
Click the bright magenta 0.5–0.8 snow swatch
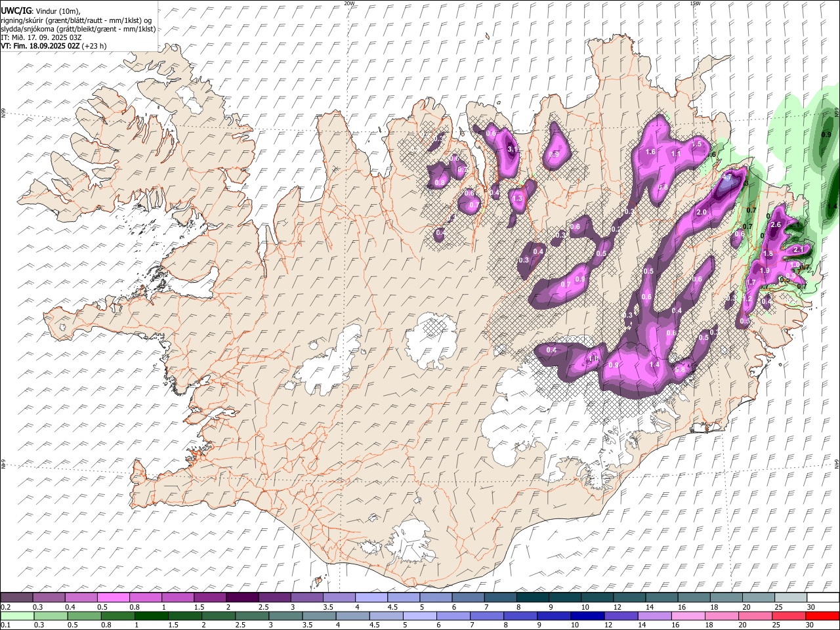[114, 598]
